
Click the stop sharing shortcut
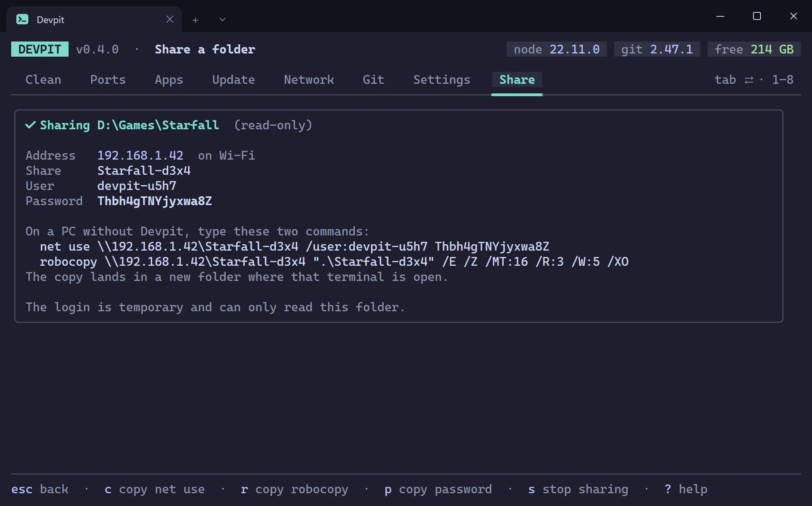click(x=578, y=489)
